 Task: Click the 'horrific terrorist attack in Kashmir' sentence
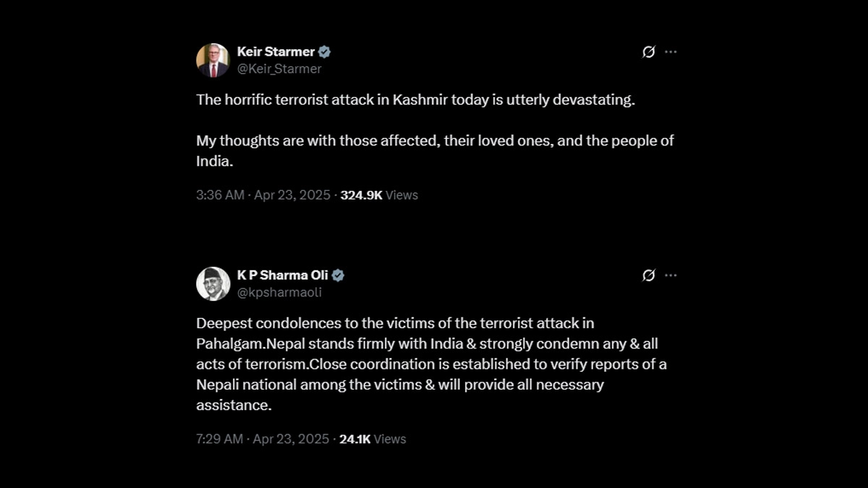click(x=415, y=100)
